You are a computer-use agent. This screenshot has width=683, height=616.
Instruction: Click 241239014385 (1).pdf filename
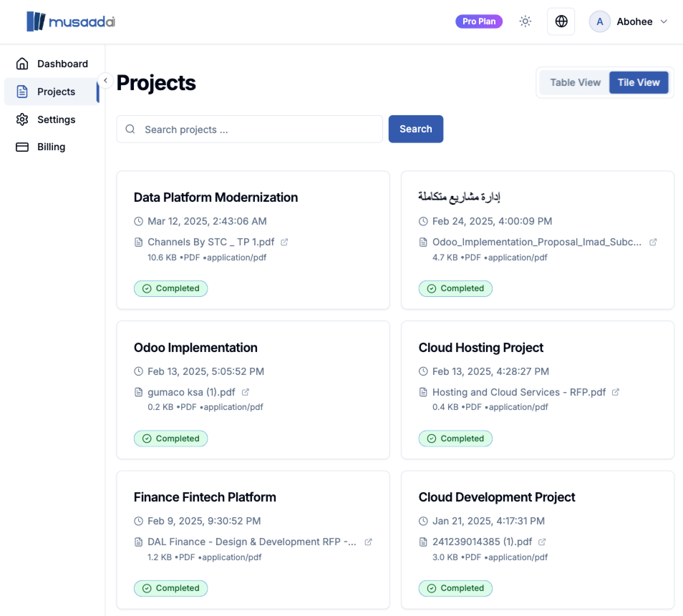pos(482,542)
